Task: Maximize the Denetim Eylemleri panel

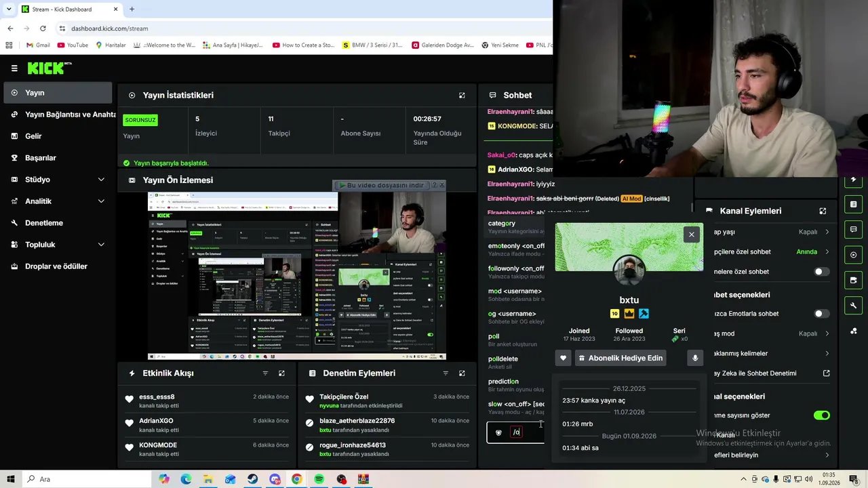Action: point(462,373)
